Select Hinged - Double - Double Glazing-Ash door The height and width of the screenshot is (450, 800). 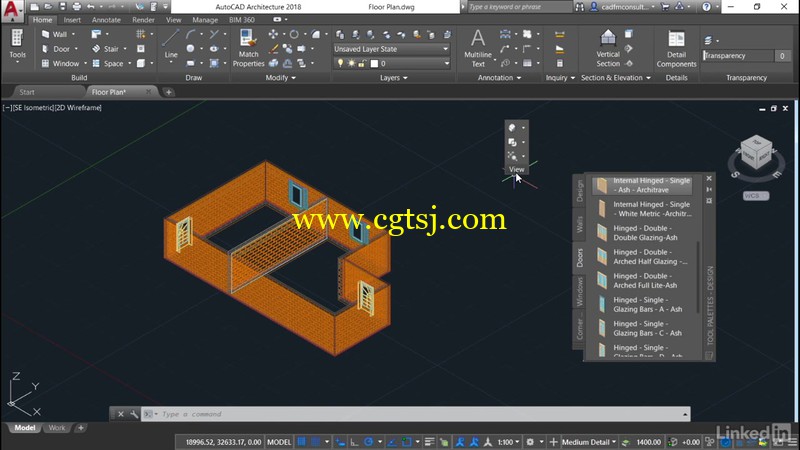644,233
